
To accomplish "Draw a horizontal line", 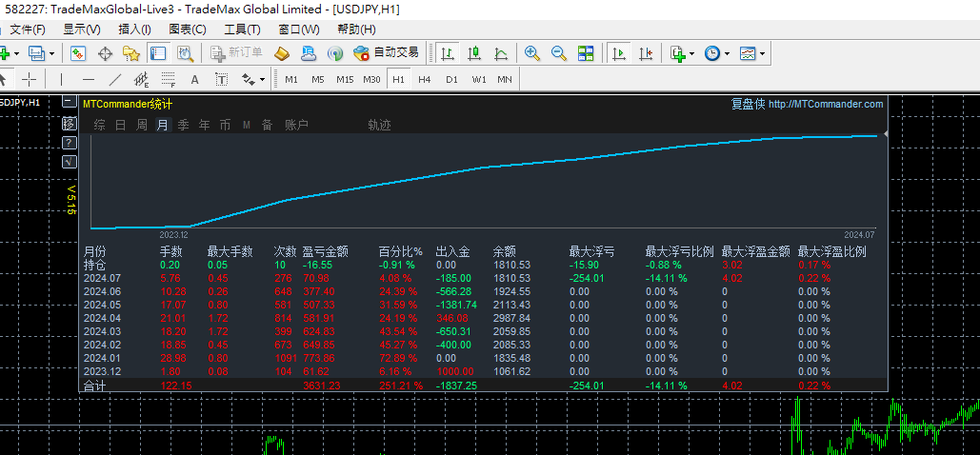I will (x=89, y=79).
